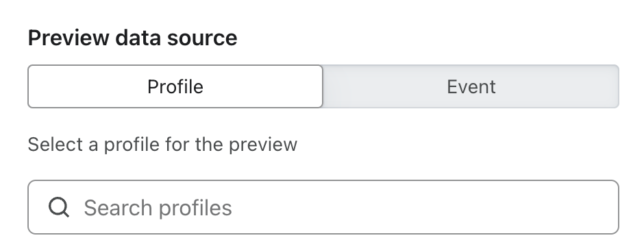Click the "Select a profile for the preview" label
Image resolution: width=644 pixels, height=251 pixels.
(162, 145)
